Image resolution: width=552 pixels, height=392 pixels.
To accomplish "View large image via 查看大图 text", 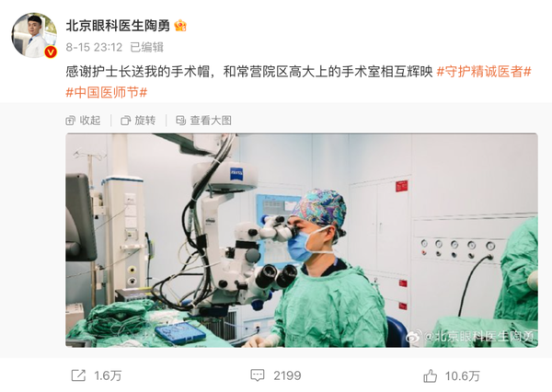I will coord(211,121).
